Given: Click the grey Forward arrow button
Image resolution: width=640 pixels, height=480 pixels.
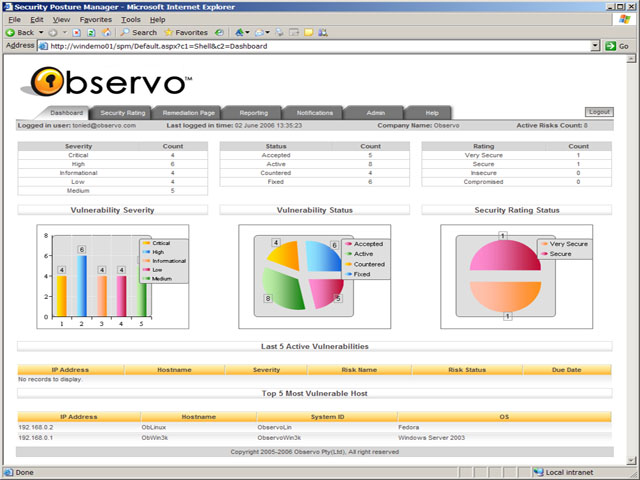Looking at the screenshot, I should (53, 33).
